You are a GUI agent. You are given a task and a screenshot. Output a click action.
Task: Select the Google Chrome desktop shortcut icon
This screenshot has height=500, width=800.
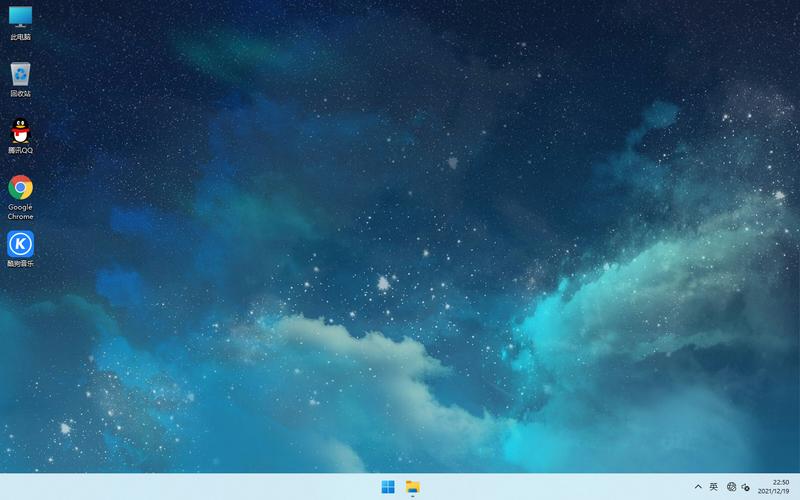click(20, 187)
